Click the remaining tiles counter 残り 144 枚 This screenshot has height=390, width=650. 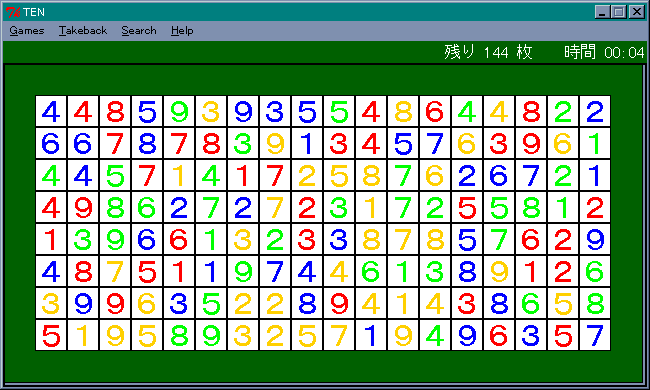click(x=488, y=52)
